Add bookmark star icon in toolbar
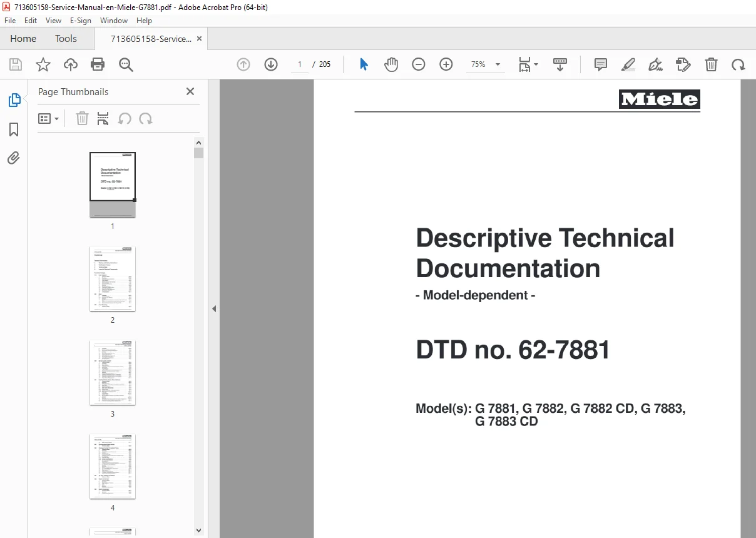756x538 pixels. click(43, 64)
